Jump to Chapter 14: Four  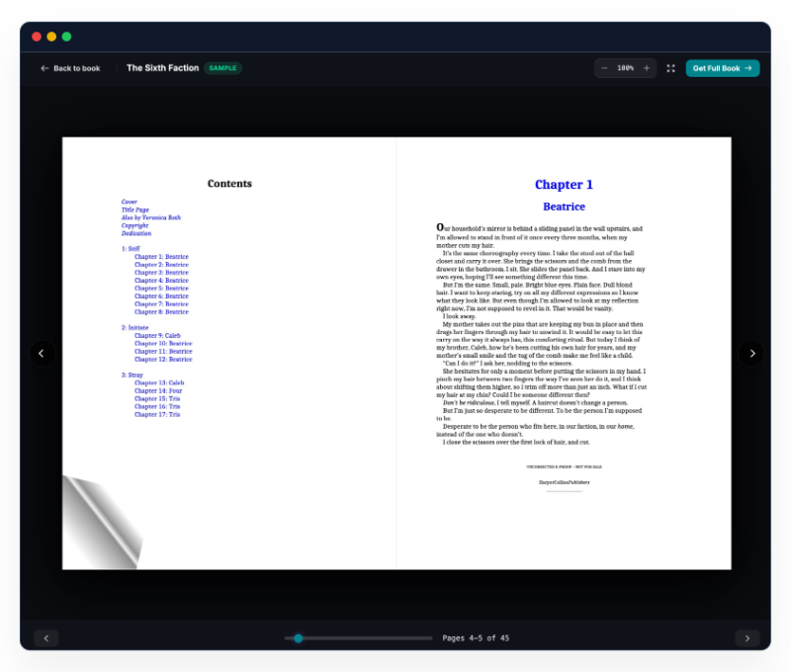[x=158, y=390]
